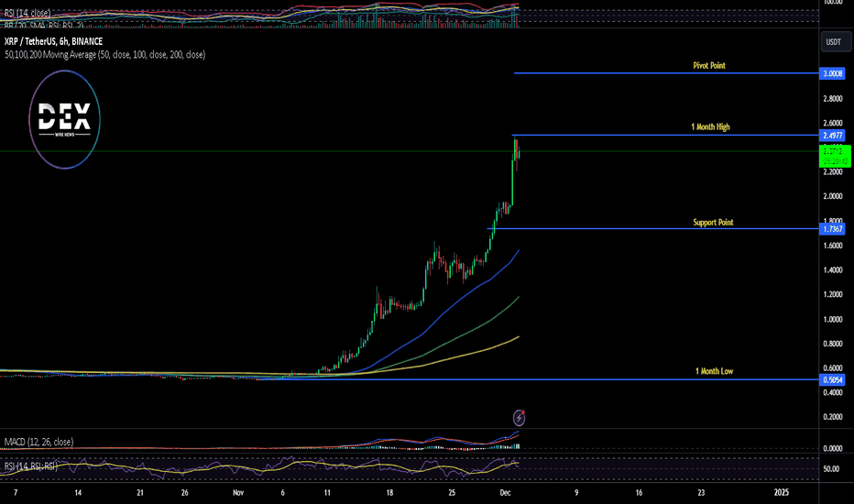Click the 1.0000 price axis value
The image size is (854, 504).
click(833, 319)
